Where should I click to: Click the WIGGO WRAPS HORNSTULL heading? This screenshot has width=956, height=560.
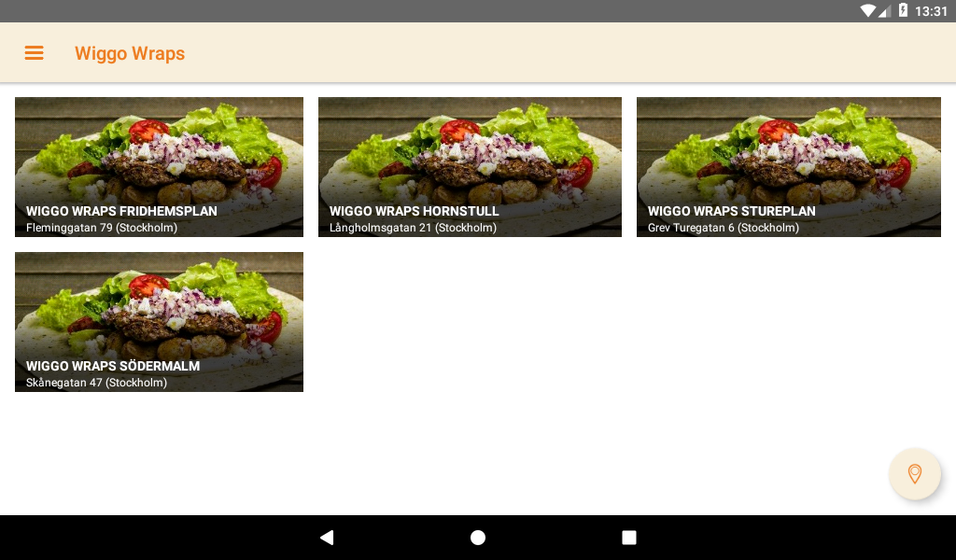414,212
